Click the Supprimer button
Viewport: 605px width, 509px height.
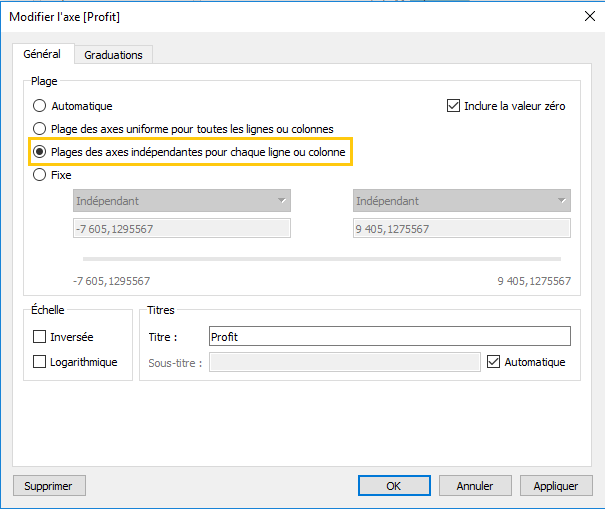49,485
